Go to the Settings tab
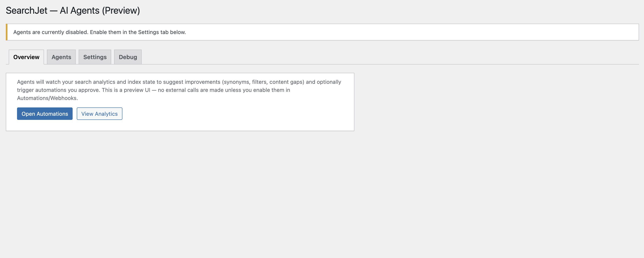644x258 pixels. [95, 57]
